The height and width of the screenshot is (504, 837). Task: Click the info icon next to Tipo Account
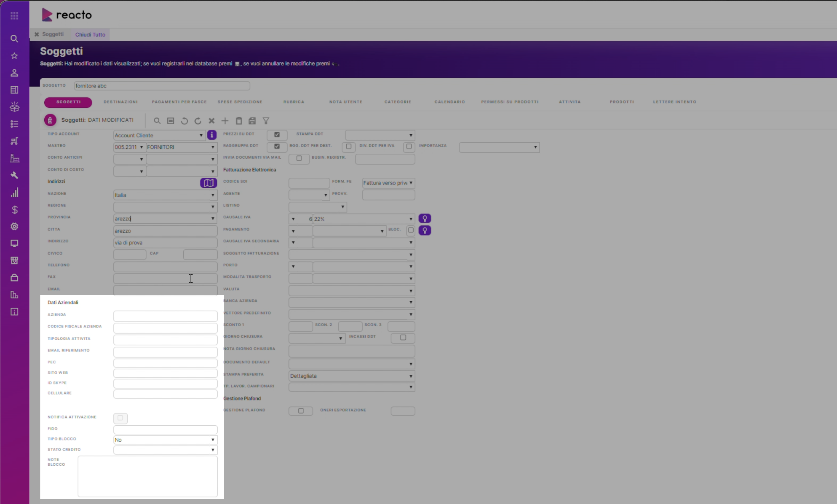tap(212, 135)
